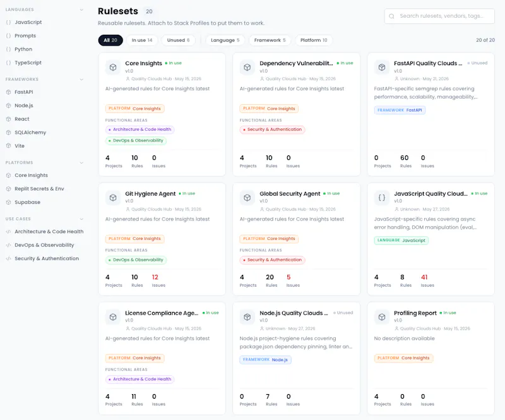Collapse the Languages section chevron
The width and height of the screenshot is (505, 420).
tap(81, 9)
